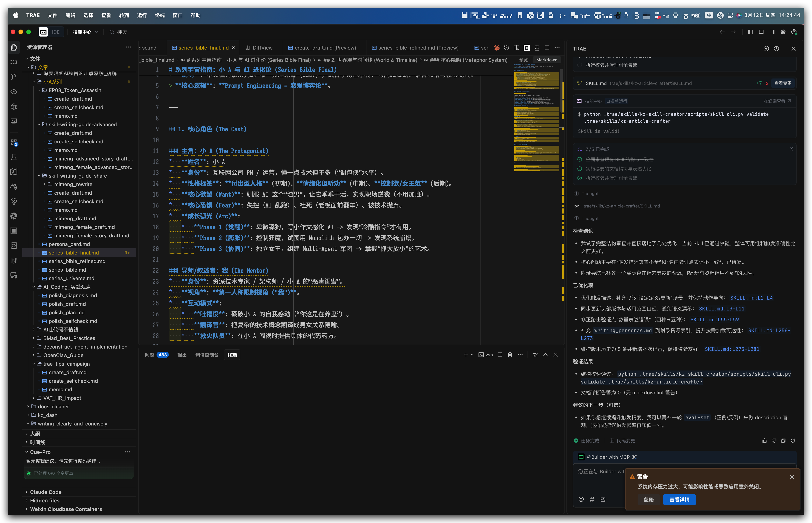Click the Run and Debug bug icon
The height and width of the screenshot is (523, 812).
pos(14,107)
